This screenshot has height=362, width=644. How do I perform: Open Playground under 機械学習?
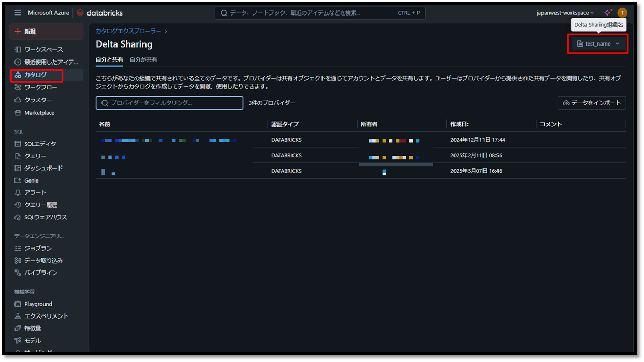click(x=38, y=304)
